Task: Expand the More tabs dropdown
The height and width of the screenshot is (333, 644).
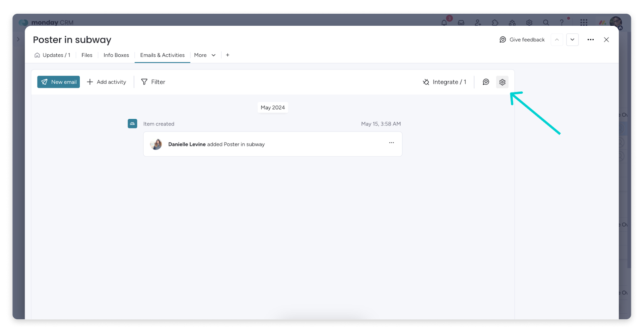Action: coord(205,55)
